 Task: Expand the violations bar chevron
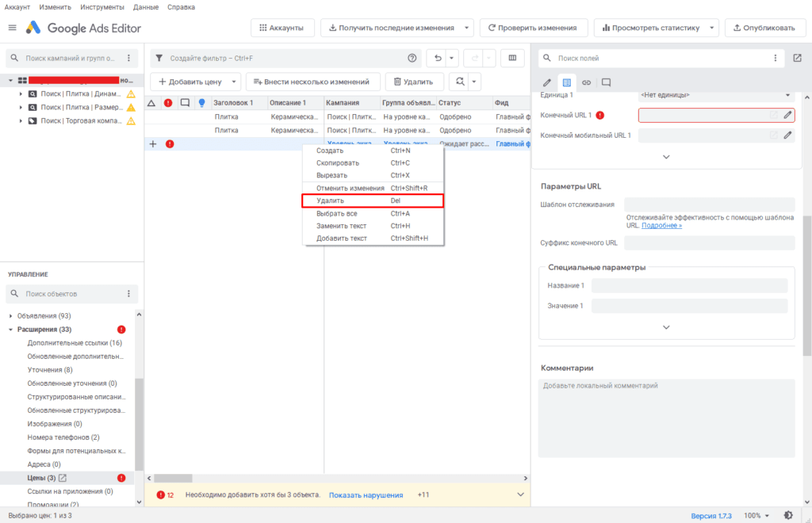pos(520,494)
